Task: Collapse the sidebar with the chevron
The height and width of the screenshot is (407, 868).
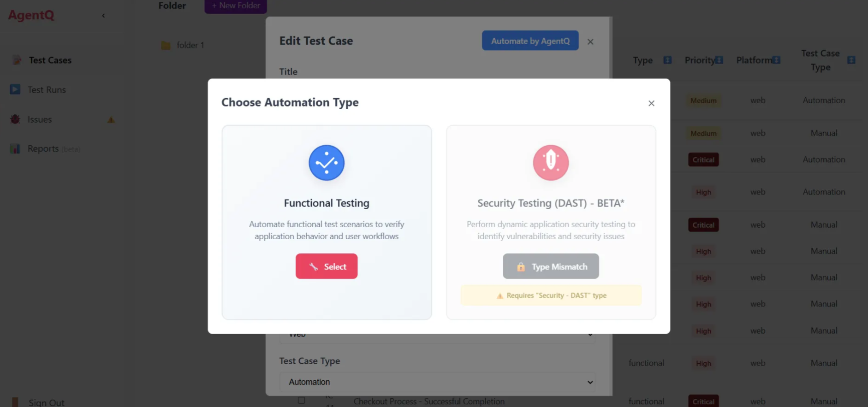Action: [x=103, y=15]
